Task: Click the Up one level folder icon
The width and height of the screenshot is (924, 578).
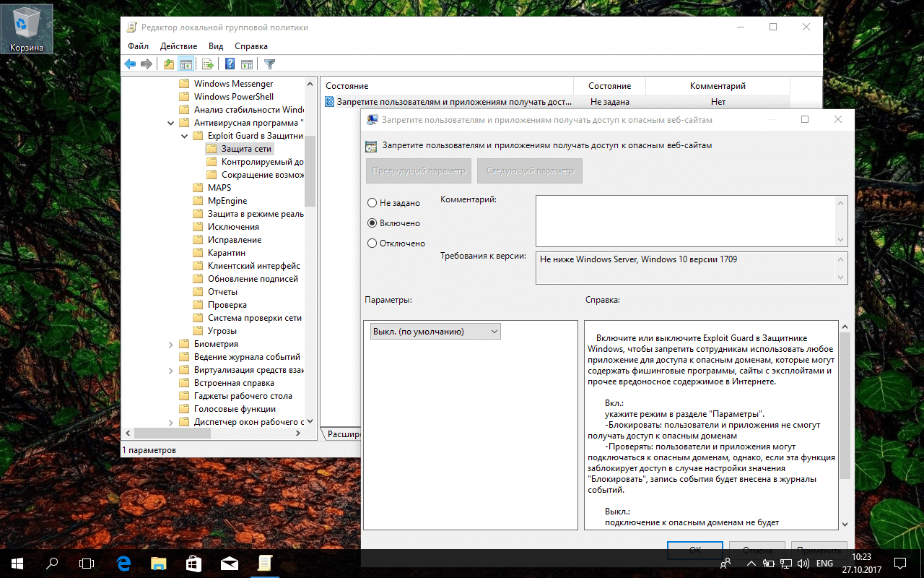Action: click(x=168, y=64)
